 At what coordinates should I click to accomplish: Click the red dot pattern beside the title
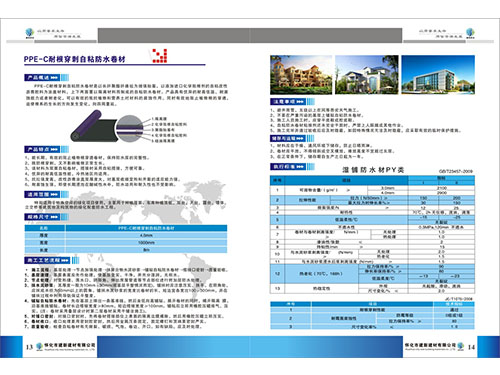[160, 56]
